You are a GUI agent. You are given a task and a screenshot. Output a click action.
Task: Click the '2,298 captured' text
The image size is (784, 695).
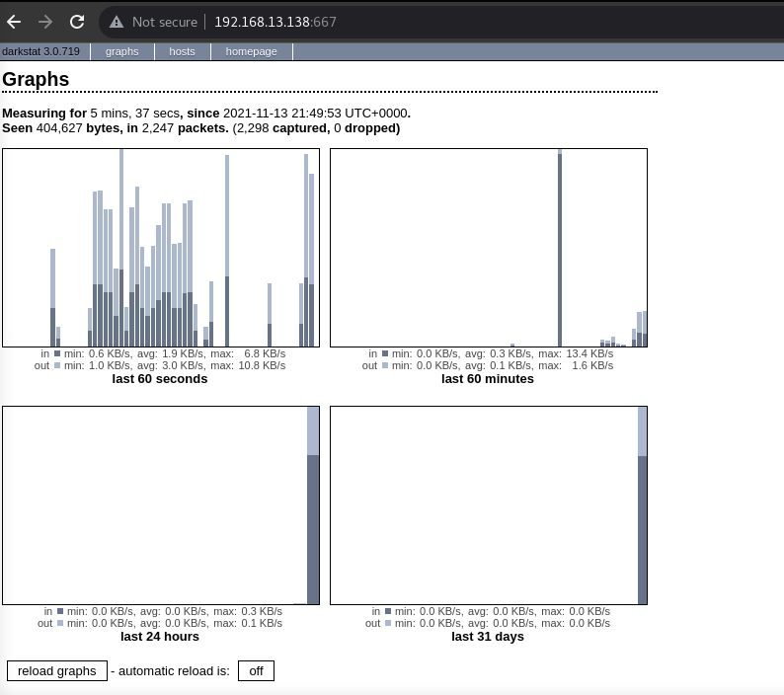[x=283, y=128]
